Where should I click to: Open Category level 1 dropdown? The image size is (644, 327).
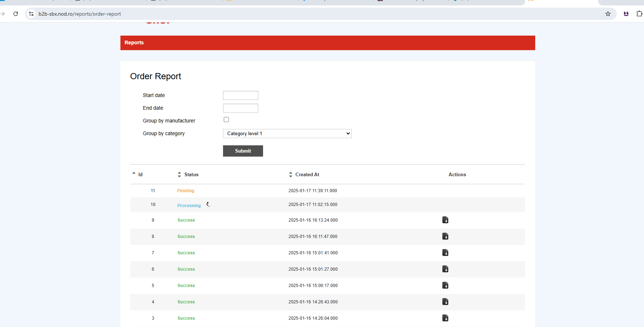287,134
